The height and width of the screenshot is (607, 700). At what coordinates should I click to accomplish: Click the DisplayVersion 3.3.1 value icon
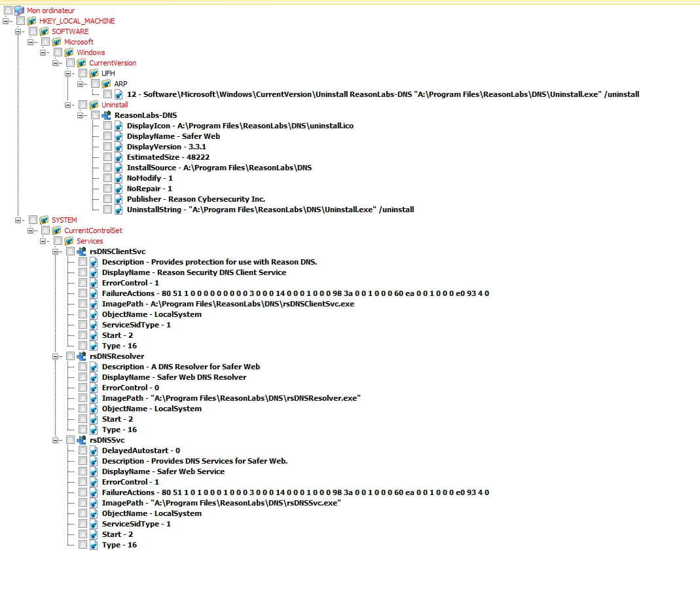point(119,147)
